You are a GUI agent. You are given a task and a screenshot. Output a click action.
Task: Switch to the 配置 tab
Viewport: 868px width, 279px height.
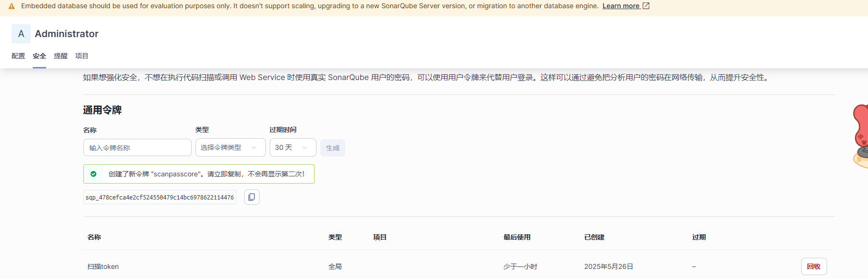[x=18, y=56]
